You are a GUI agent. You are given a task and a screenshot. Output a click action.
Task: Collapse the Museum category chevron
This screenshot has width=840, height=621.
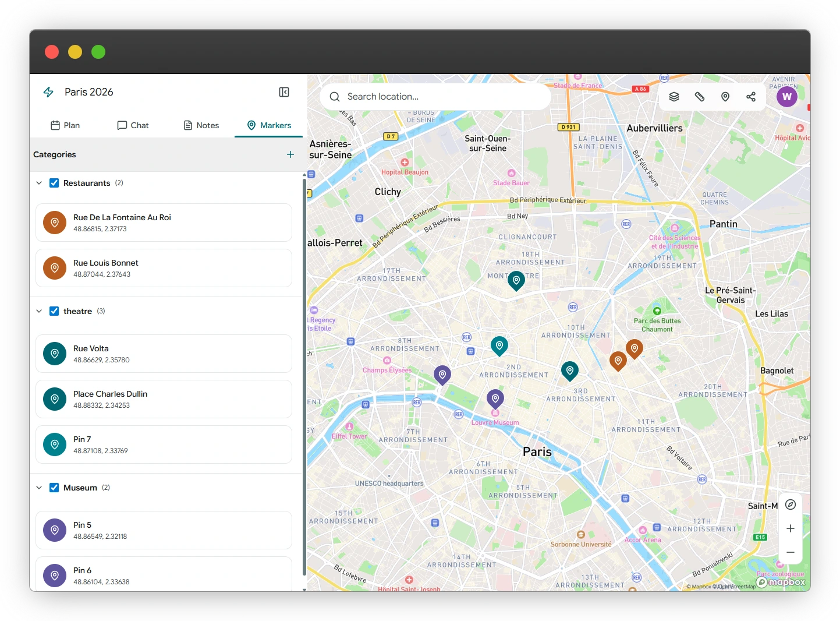39,488
